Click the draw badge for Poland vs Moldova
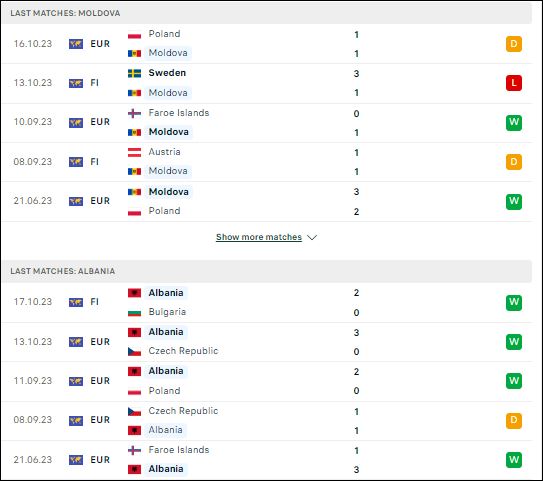 pyautogui.click(x=514, y=44)
